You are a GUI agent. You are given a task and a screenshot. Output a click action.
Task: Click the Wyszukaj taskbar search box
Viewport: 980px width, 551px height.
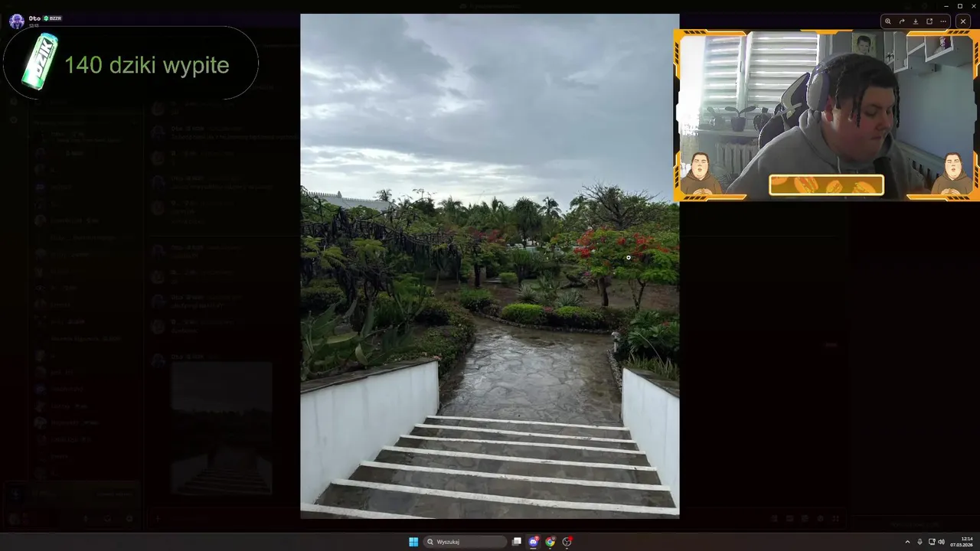click(x=466, y=542)
